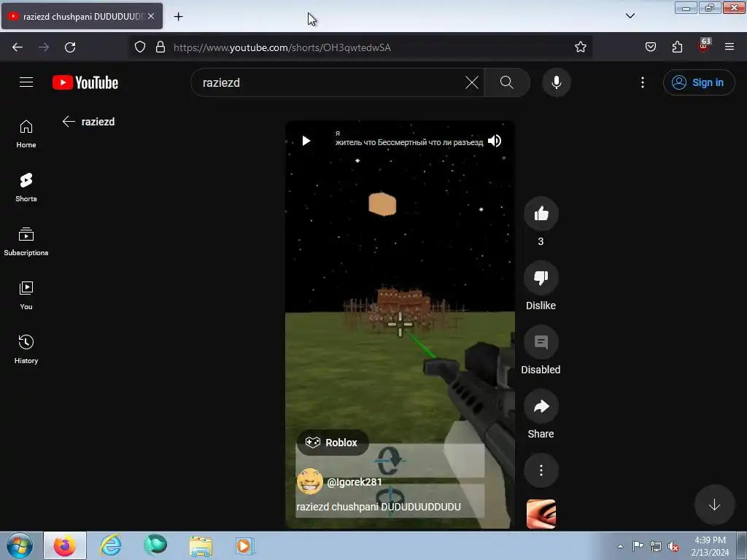Open the clock showing 4:39 PM

710,546
